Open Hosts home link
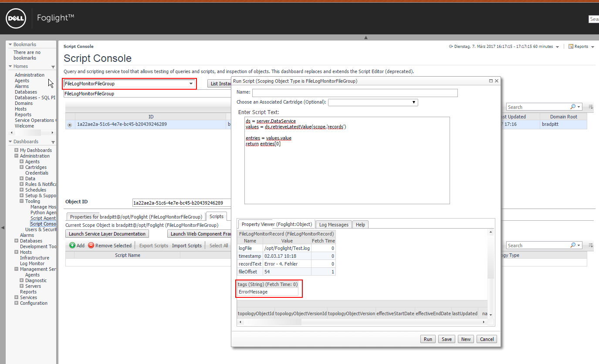 pos(20,109)
